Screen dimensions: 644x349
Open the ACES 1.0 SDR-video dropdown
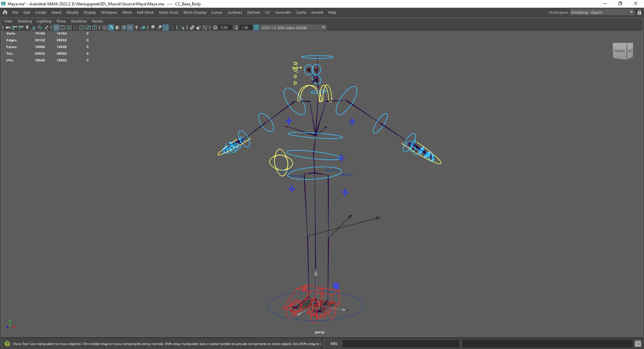324,27
